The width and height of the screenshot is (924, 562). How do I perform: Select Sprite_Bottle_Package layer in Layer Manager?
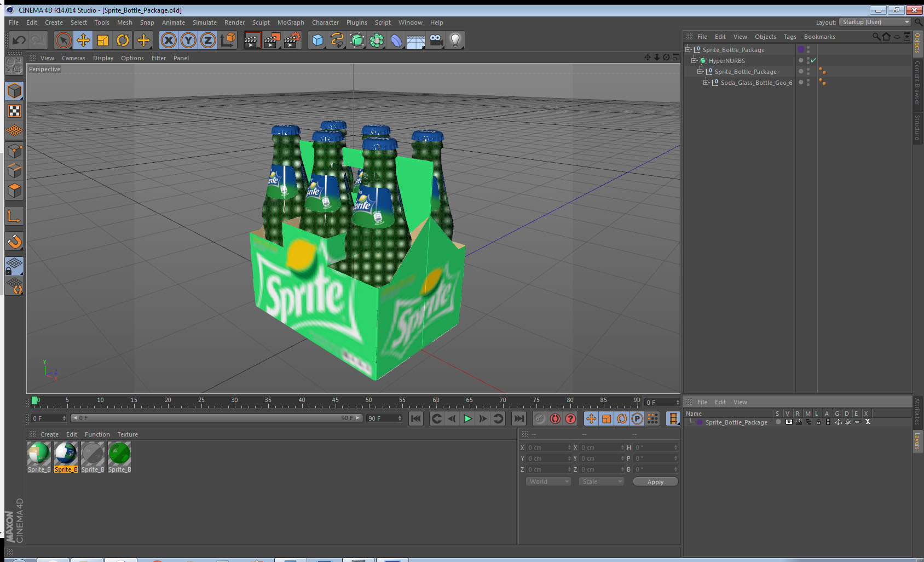coord(736,422)
